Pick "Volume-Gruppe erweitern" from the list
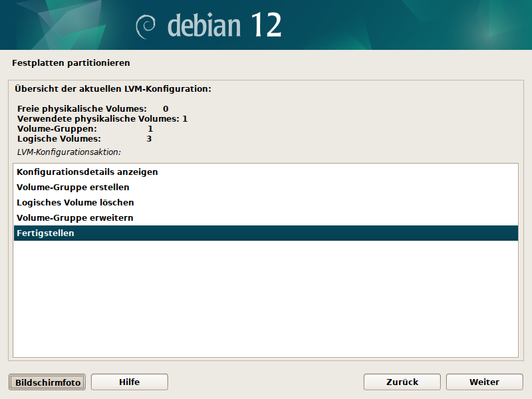This screenshot has width=532, height=399. 75,217
